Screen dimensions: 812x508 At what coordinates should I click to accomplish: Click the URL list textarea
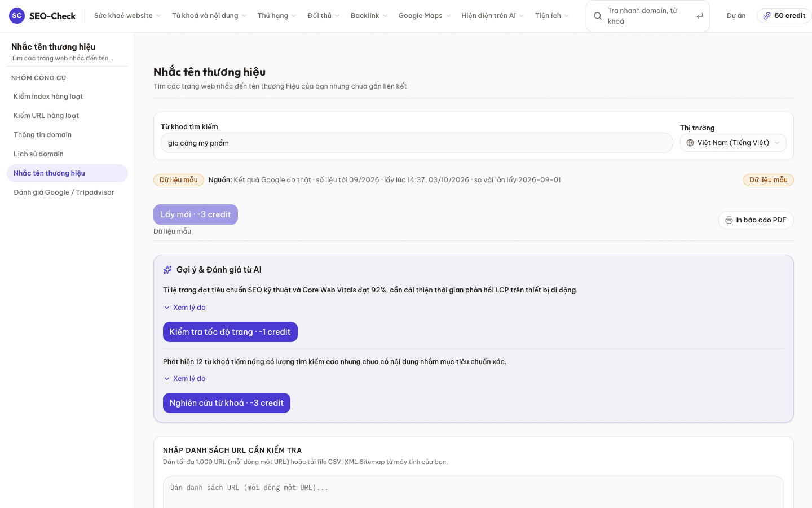(474, 492)
